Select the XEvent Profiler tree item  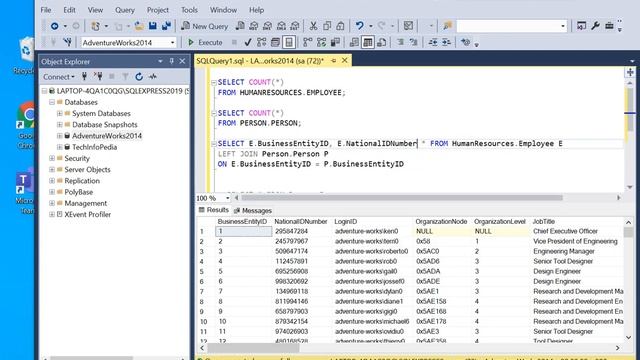(x=87, y=214)
